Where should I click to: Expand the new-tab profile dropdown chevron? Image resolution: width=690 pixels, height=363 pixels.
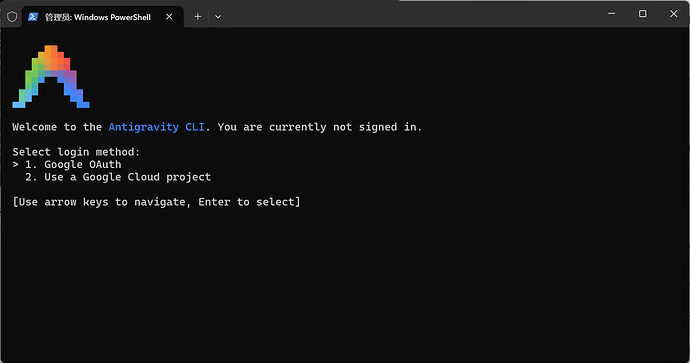click(218, 17)
